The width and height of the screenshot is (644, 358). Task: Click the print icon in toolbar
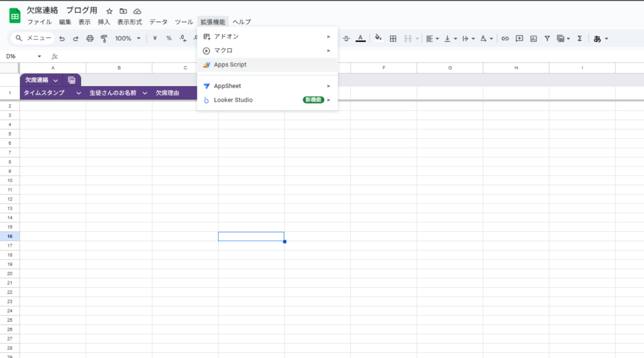[x=90, y=38]
